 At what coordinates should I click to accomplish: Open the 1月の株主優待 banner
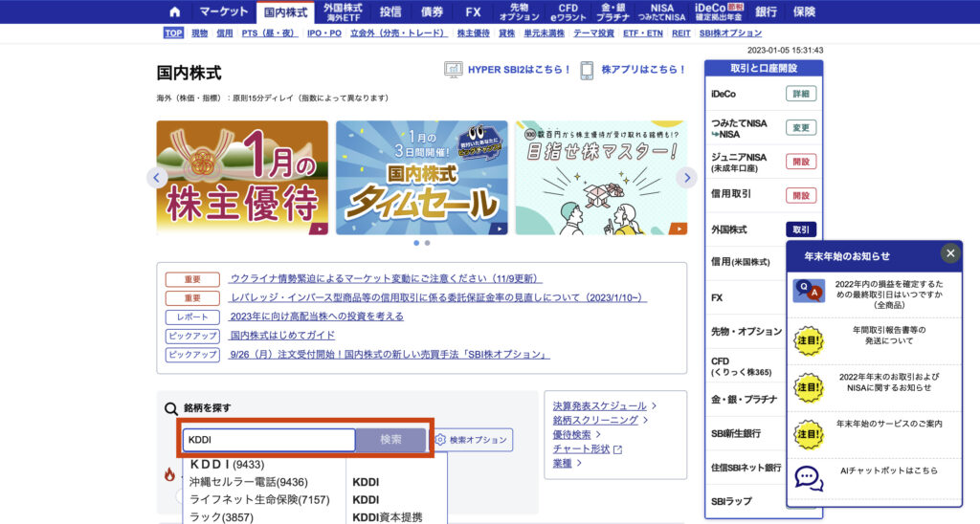pyautogui.click(x=242, y=178)
